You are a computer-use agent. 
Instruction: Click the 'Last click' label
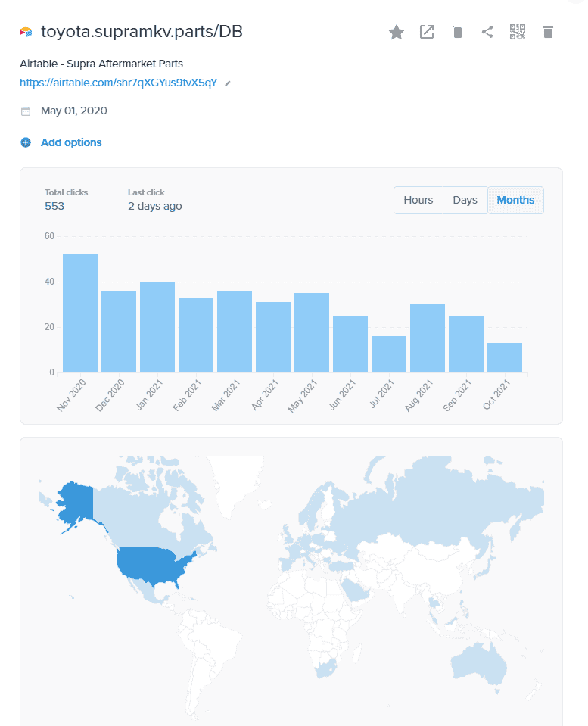pyautogui.click(x=146, y=192)
